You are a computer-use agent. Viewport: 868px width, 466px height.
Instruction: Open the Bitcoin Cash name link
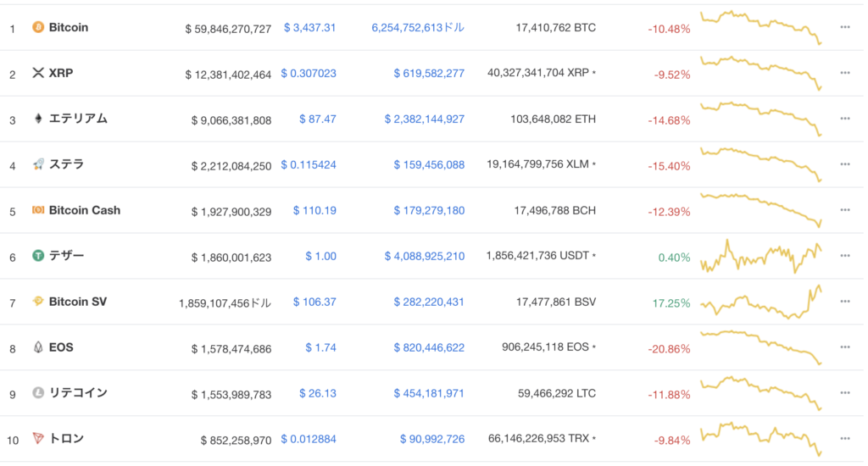point(85,210)
